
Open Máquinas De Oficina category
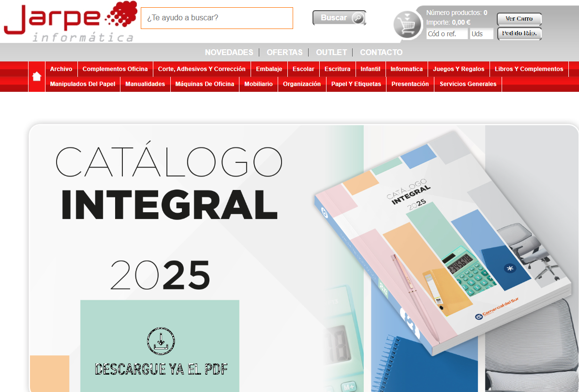tap(205, 84)
